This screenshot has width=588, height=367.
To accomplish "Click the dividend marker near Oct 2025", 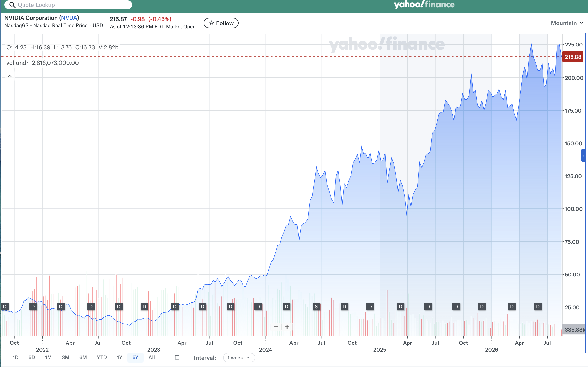I will 456,307.
